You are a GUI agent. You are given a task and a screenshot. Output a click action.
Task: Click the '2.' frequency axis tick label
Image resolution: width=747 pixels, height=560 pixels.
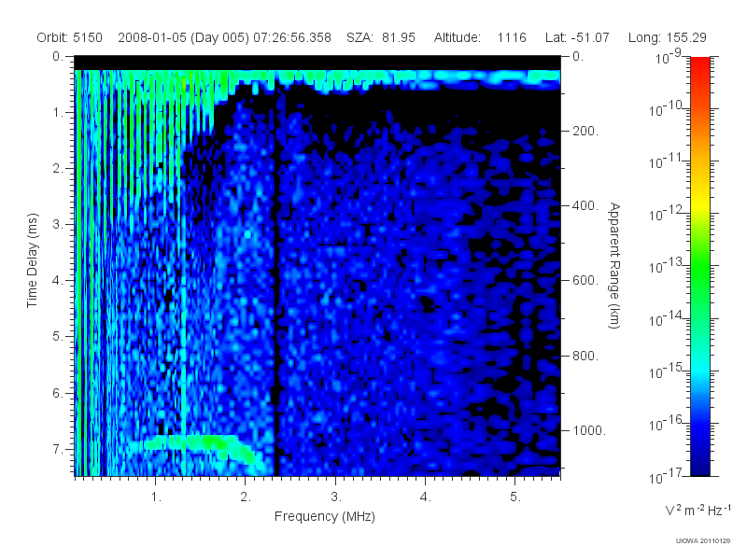click(246, 497)
